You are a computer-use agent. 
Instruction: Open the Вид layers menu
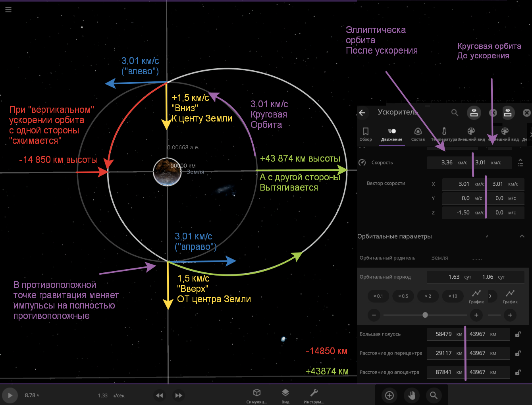tap(285, 395)
